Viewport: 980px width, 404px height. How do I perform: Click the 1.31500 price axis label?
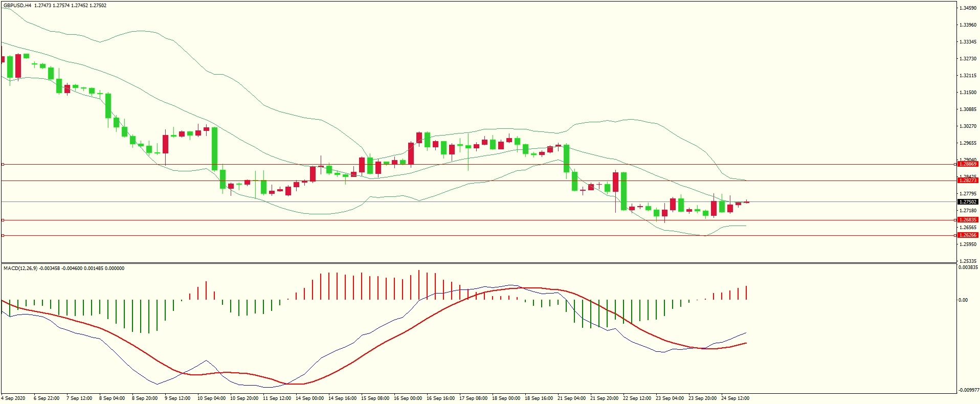[968, 93]
